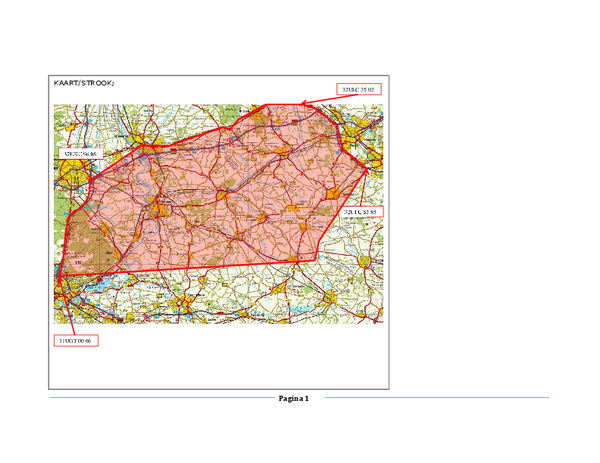Click the "Pagina 1" footer text

[293, 398]
